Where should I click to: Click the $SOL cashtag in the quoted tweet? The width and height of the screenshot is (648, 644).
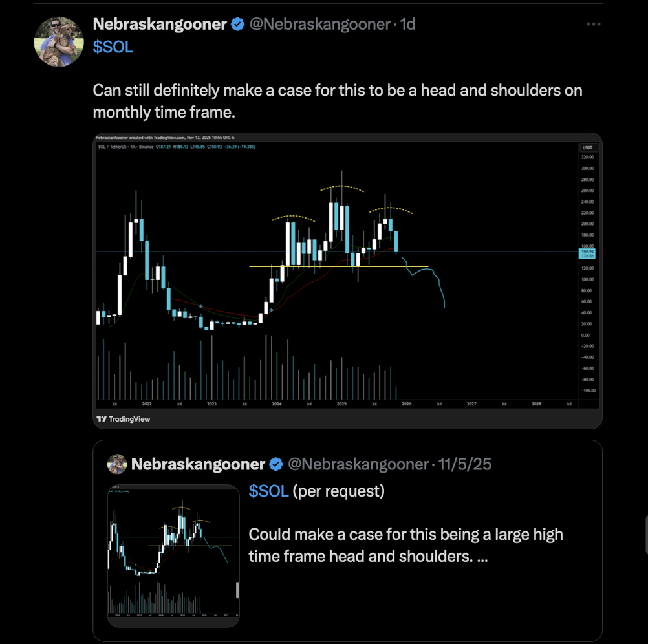pyautogui.click(x=268, y=491)
